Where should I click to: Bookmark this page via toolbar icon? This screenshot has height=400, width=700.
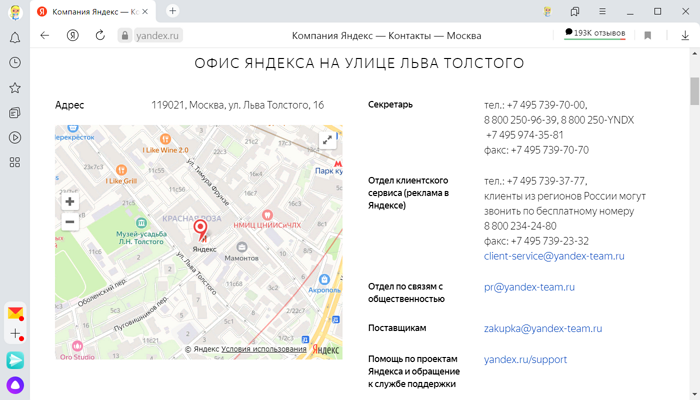pyautogui.click(x=648, y=35)
